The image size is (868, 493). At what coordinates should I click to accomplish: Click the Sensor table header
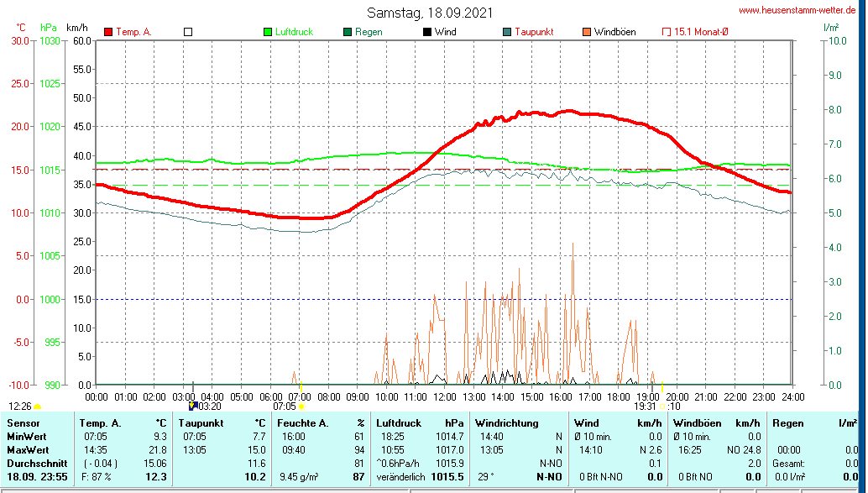click(x=24, y=423)
